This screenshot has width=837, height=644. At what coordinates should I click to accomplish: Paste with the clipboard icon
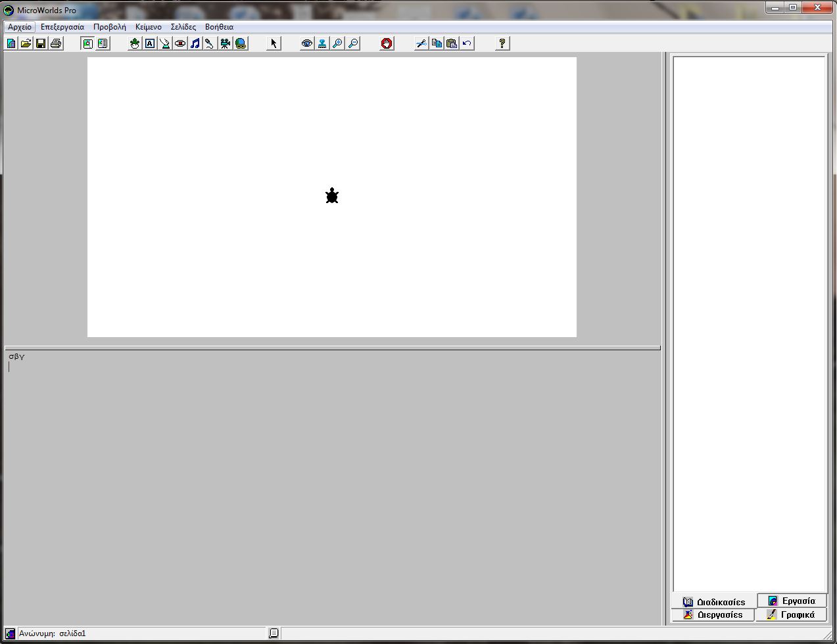tap(452, 43)
